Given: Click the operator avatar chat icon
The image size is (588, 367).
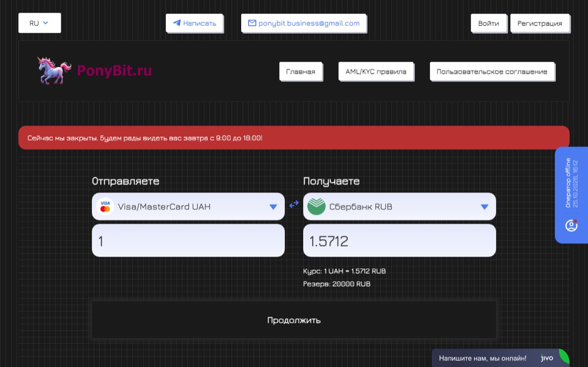Looking at the screenshot, I should click(571, 225).
